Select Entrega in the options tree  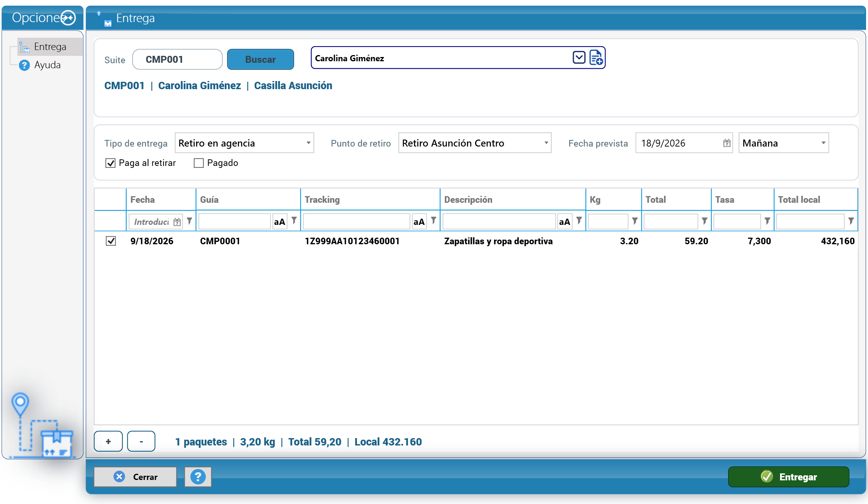point(50,47)
